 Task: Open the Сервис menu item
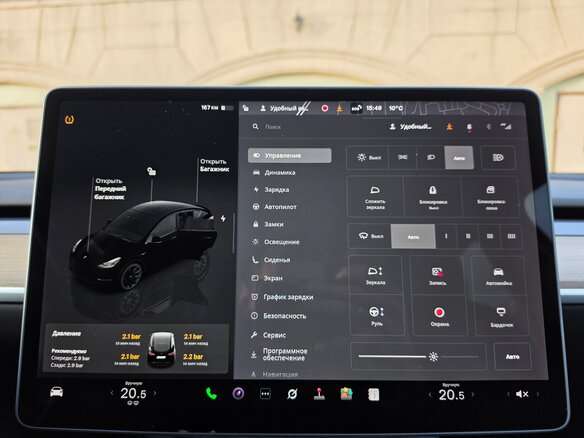tap(268, 335)
